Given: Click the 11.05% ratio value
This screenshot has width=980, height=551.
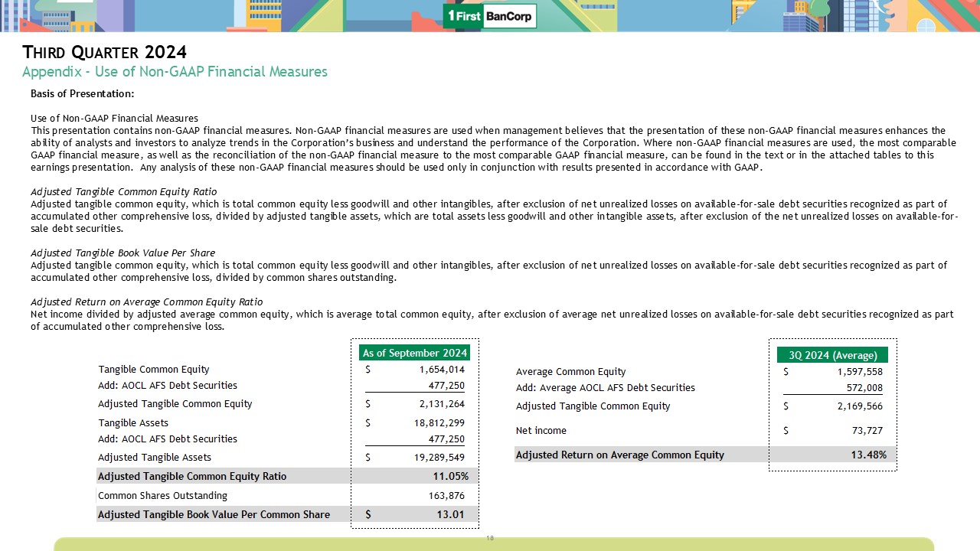Looking at the screenshot, I should coord(450,476).
